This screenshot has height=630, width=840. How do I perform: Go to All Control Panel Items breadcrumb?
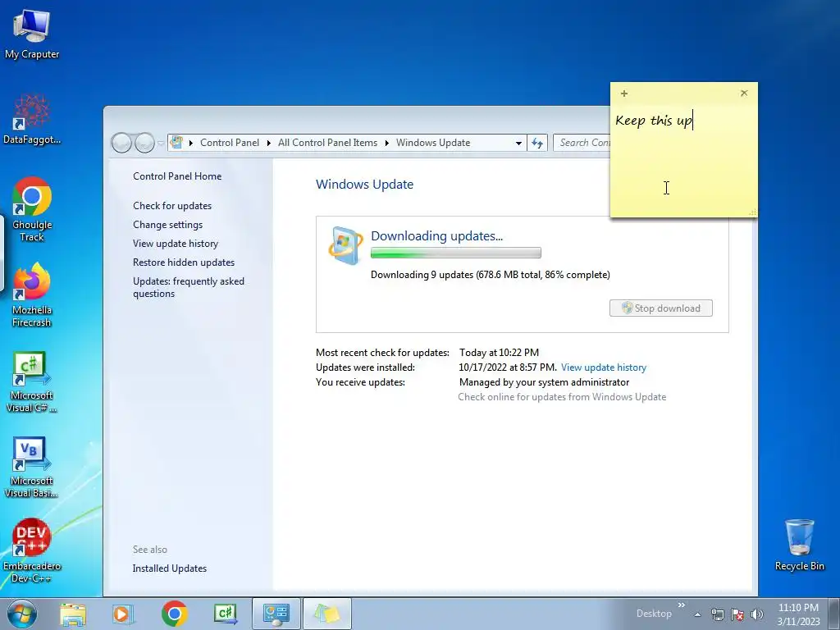(327, 143)
